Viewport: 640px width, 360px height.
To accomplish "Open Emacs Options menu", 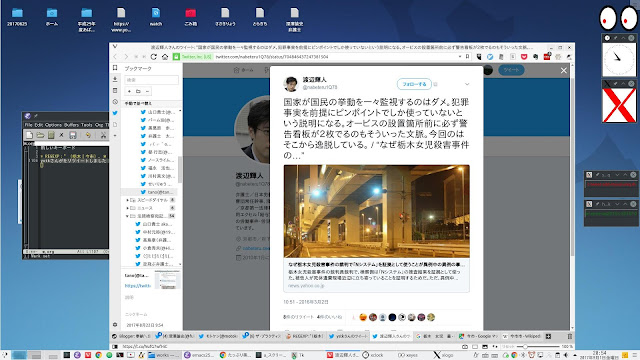I will pyautogui.click(x=53, y=125).
